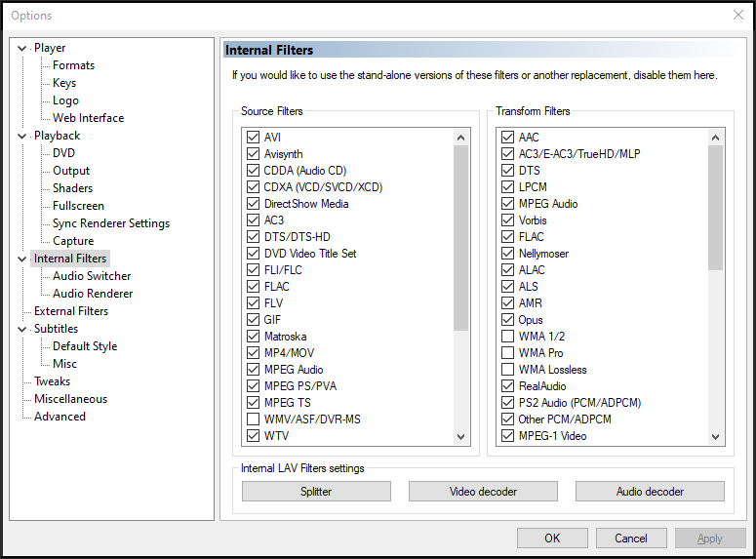756x559 pixels.
Task: Open the Audio Switcher settings page
Action: [x=92, y=276]
